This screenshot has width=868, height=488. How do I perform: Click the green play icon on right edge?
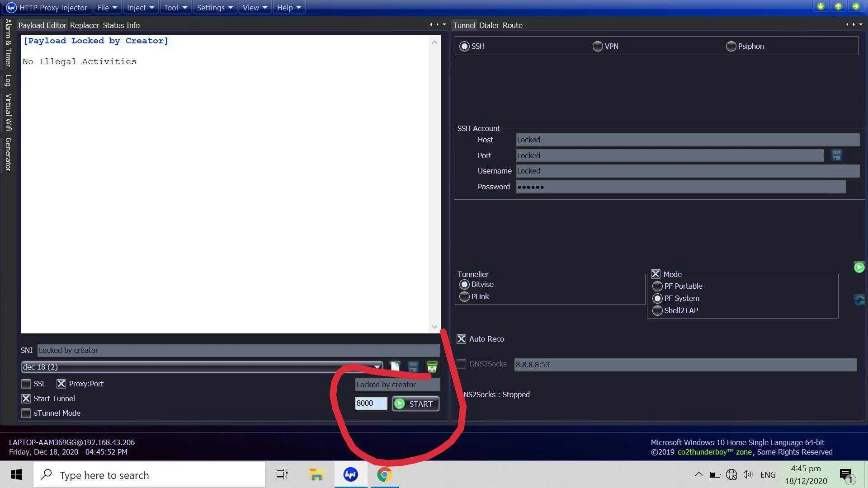click(x=859, y=267)
